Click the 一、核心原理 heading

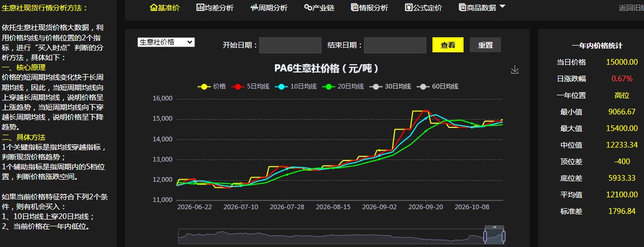click(23, 67)
